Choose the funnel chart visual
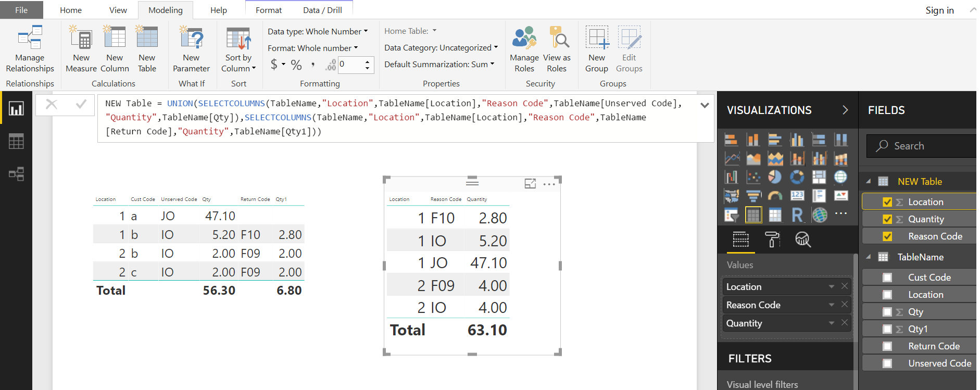 tap(753, 196)
